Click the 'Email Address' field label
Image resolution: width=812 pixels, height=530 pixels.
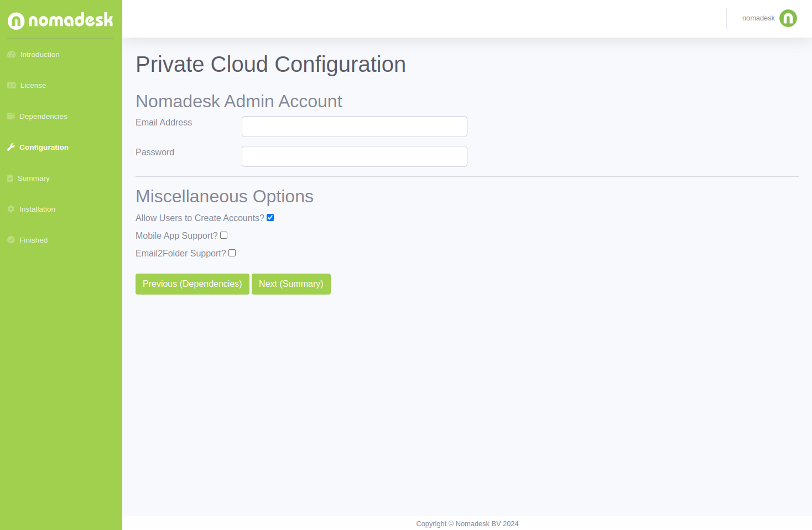pyautogui.click(x=164, y=123)
